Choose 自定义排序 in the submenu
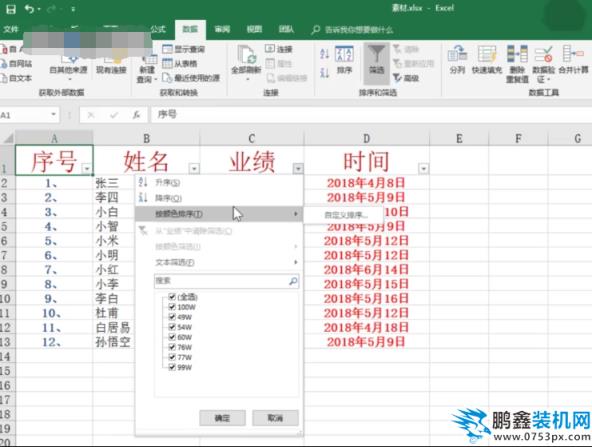 [346, 215]
